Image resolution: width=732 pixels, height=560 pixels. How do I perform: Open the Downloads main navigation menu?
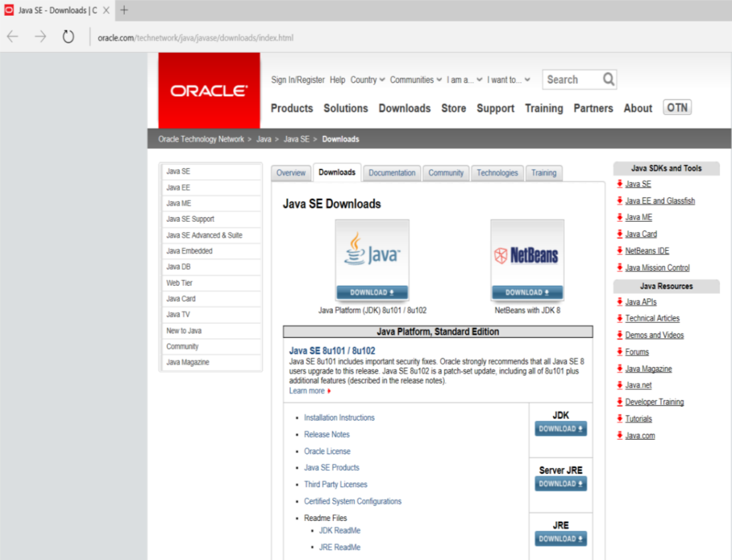point(405,108)
